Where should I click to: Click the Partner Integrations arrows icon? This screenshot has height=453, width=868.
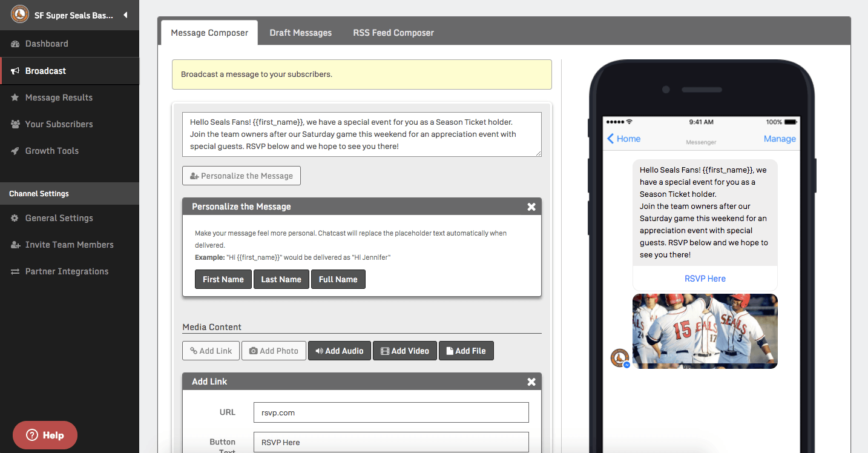tap(15, 271)
